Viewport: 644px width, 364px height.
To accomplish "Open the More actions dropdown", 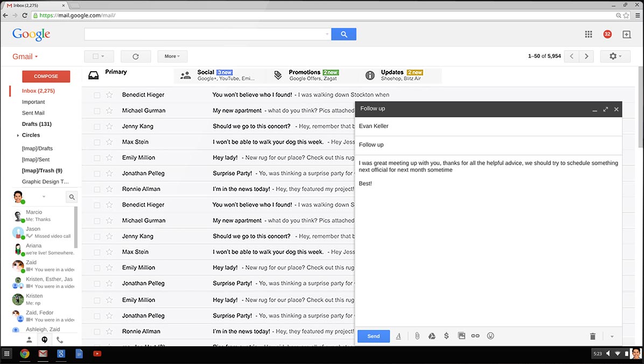I will [x=172, y=57].
